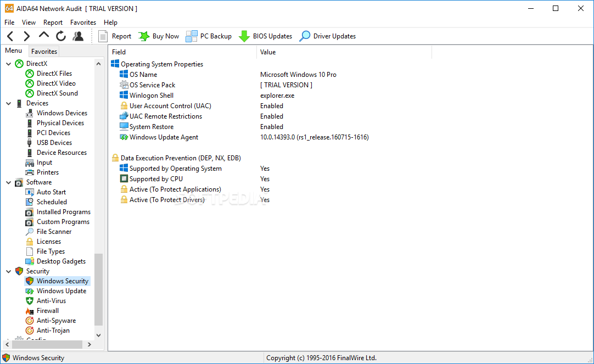Select DirectX Video in the tree
This screenshot has height=364, width=594.
click(51, 83)
